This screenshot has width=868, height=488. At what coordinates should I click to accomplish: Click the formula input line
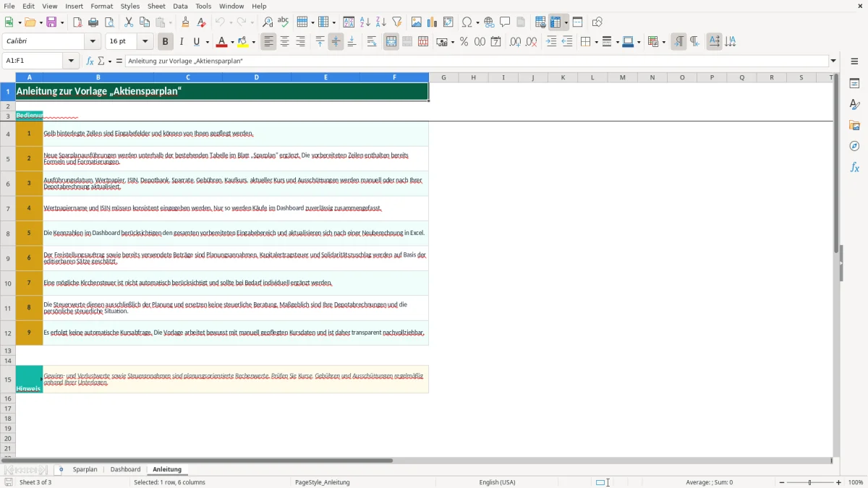477,61
